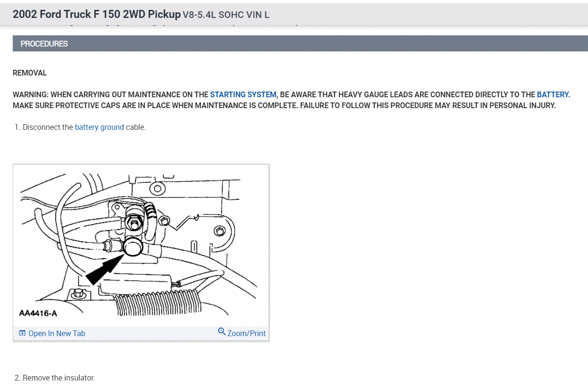Click the V8-5.4L SOHC VIN L engine text
The image size is (588, 389).
(226, 15)
